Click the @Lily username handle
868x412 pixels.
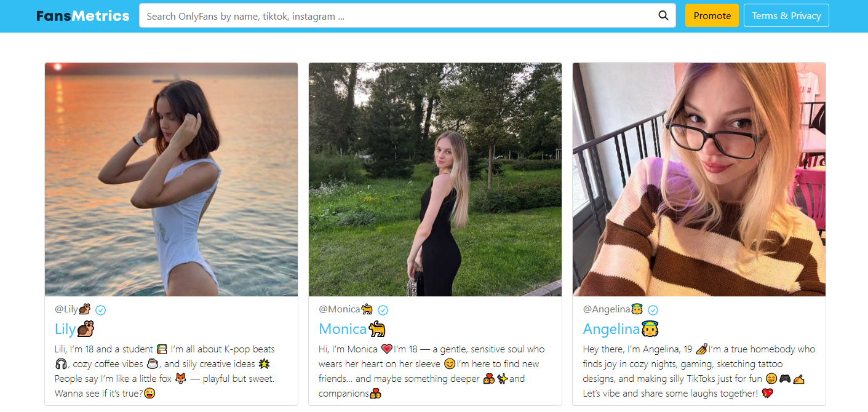66,309
